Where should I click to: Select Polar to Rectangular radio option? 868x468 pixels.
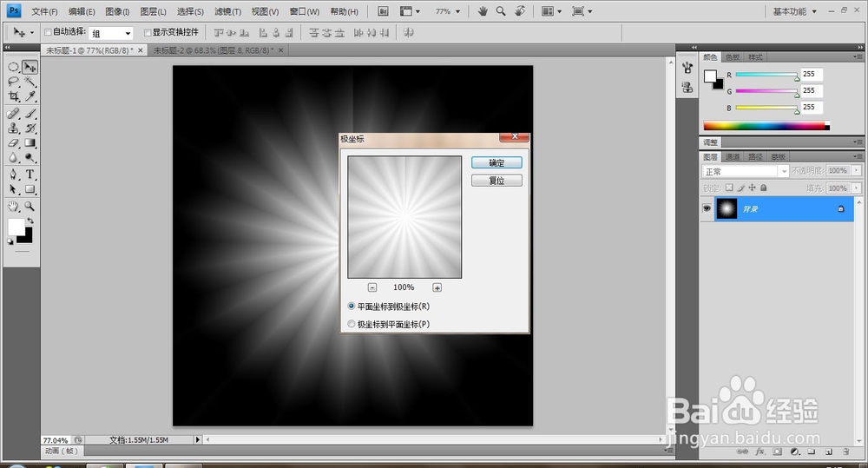[351, 324]
